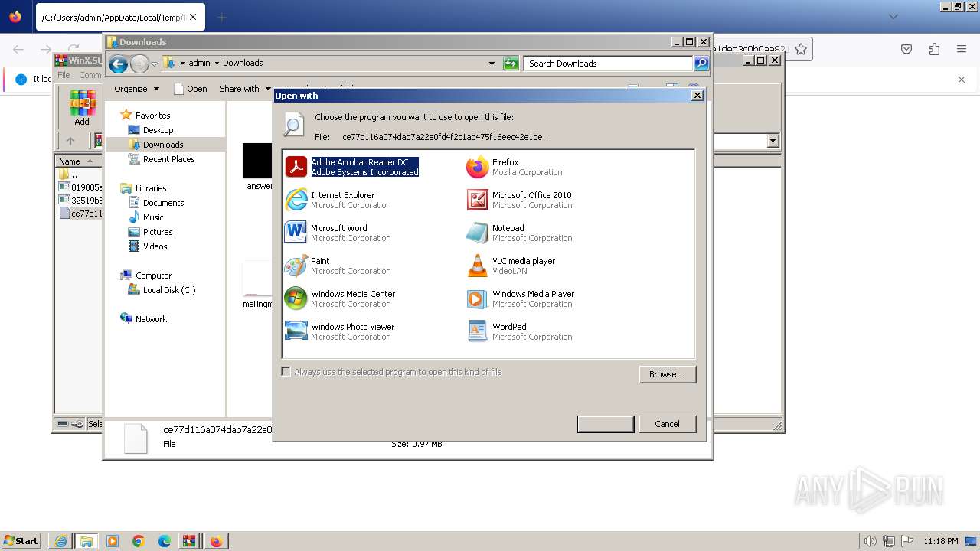Click the Search Downloads field
The height and width of the screenshot is (551, 980).
tap(609, 64)
